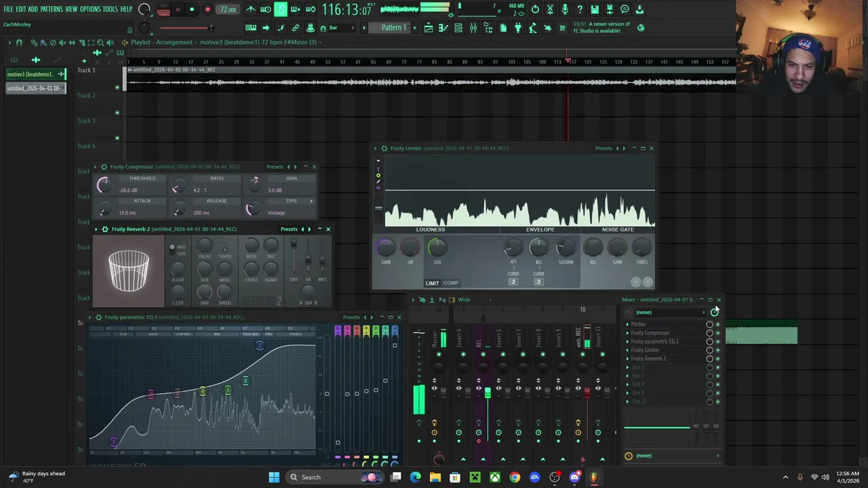Image resolution: width=868 pixels, height=488 pixels.
Task: Open Fruity Compressor slot arrow in mixer
Action: click(x=627, y=333)
